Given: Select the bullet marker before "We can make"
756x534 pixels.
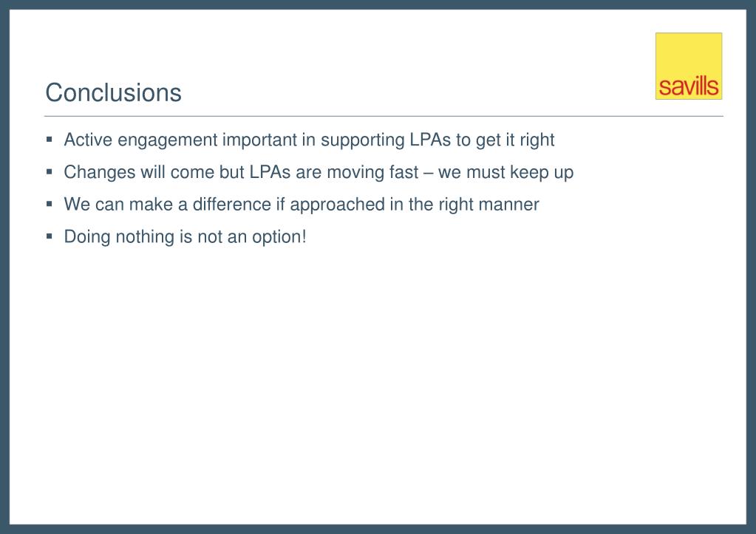Looking at the screenshot, I should tap(50, 204).
